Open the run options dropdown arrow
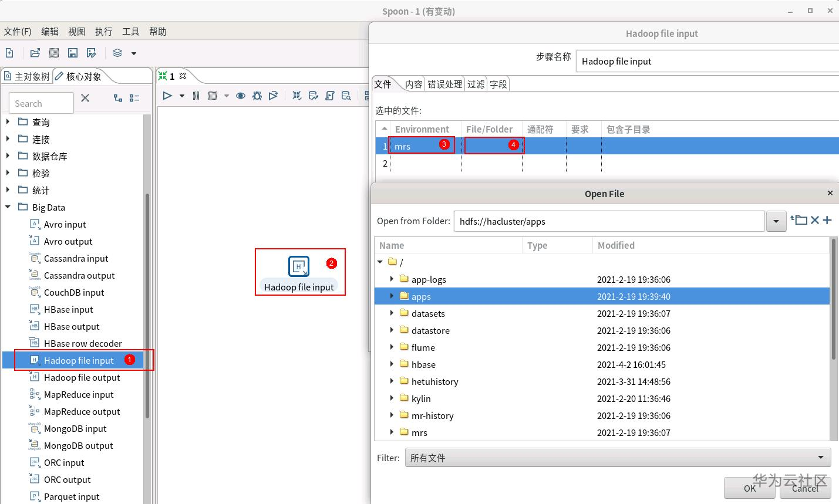839x504 pixels. [x=182, y=96]
